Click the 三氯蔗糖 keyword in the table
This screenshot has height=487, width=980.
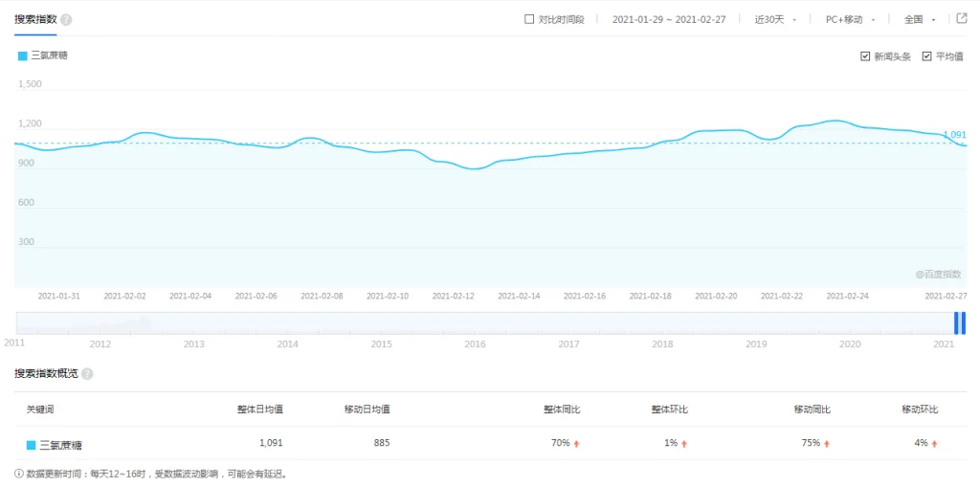pos(60,445)
